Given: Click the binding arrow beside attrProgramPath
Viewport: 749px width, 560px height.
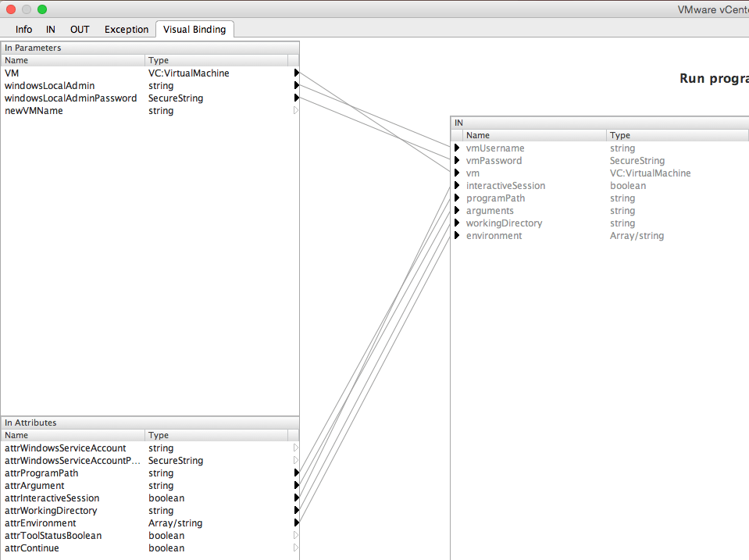Looking at the screenshot, I should pos(296,473).
